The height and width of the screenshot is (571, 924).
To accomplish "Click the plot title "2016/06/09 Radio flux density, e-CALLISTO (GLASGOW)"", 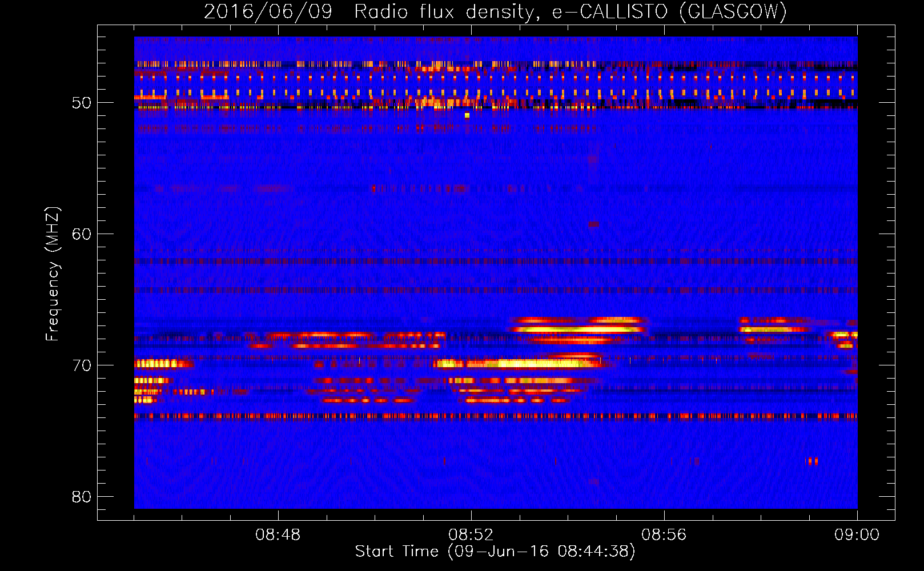I will point(495,11).
